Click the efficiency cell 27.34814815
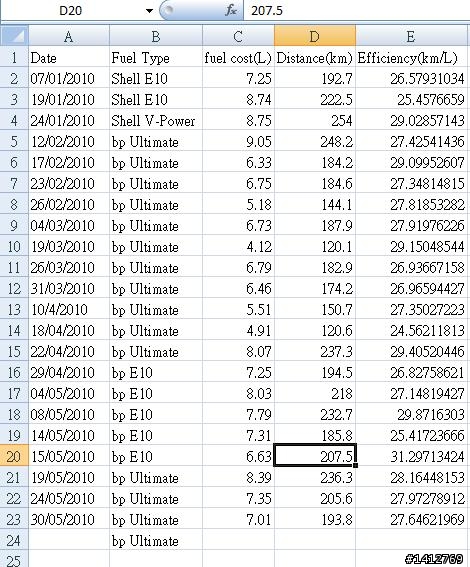The width and height of the screenshot is (470, 567). point(411,183)
